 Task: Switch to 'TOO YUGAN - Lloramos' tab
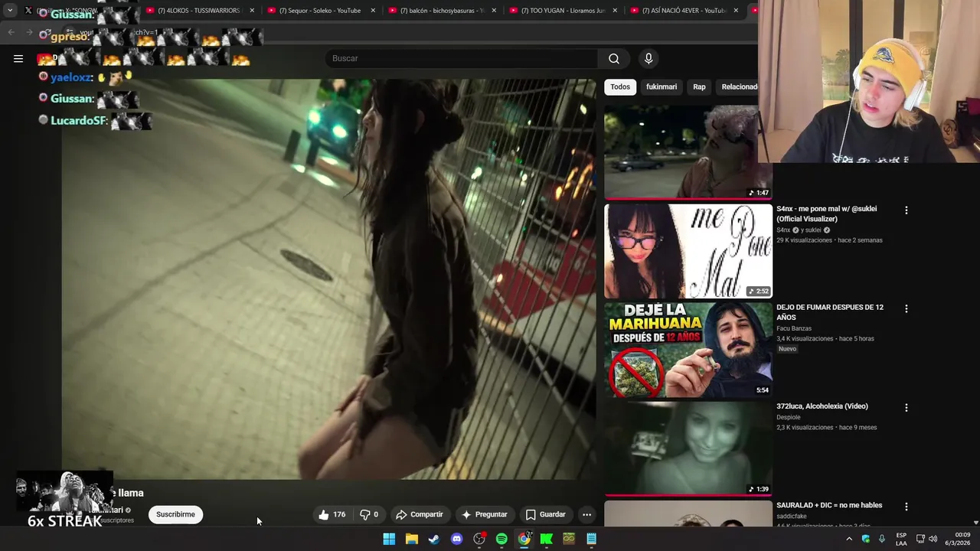pos(563,11)
